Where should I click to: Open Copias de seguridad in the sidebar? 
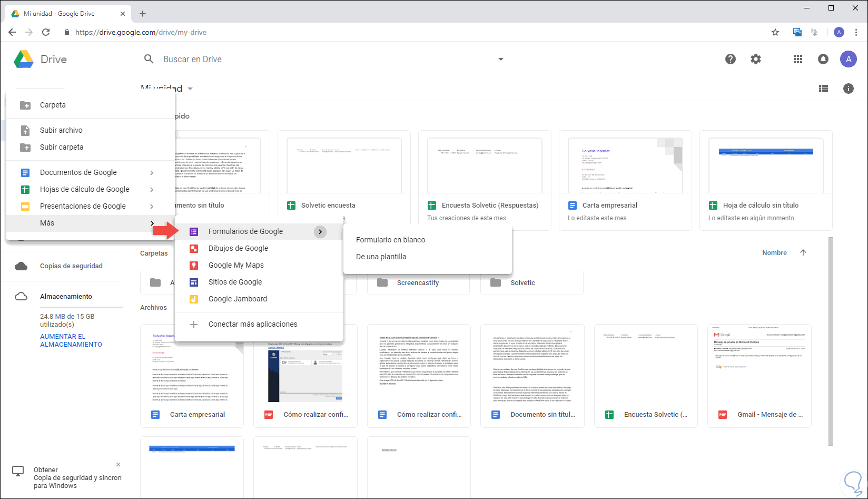(71, 266)
